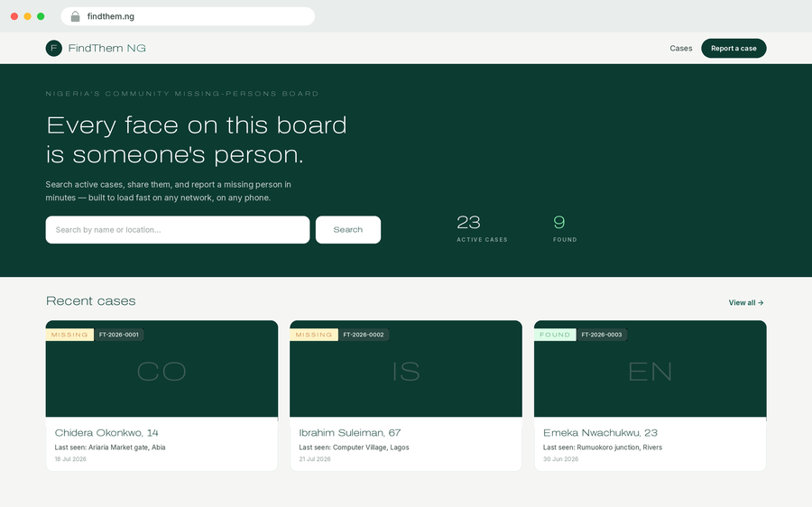Image resolution: width=812 pixels, height=507 pixels.
Task: Open the View all link
Action: pyautogui.click(x=746, y=302)
